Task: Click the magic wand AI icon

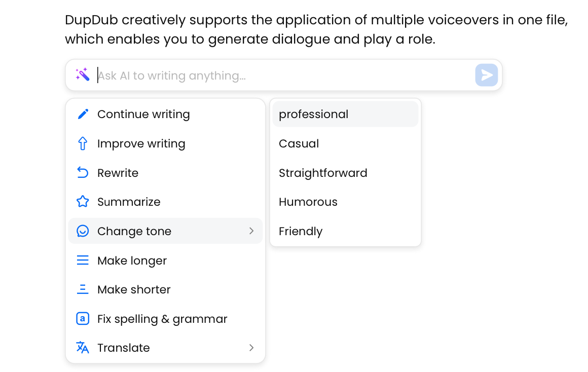Action: pos(82,75)
